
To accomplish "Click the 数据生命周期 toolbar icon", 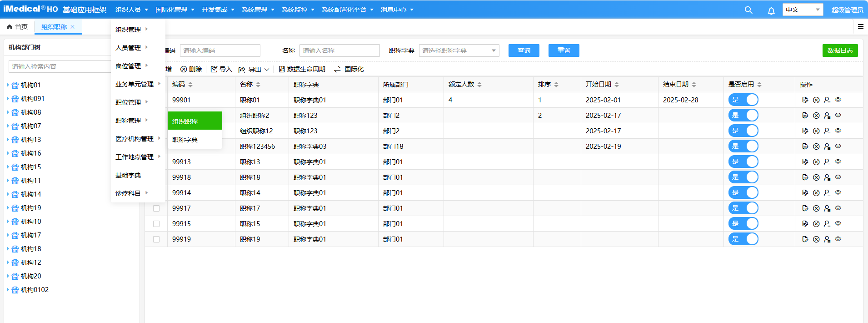I will click(282, 69).
